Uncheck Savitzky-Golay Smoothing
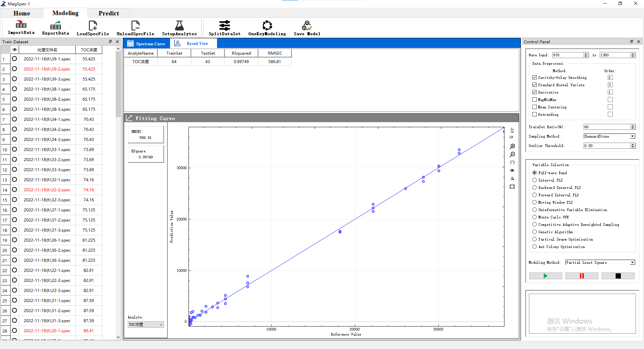Screen dimensions: 644x349 534,78
